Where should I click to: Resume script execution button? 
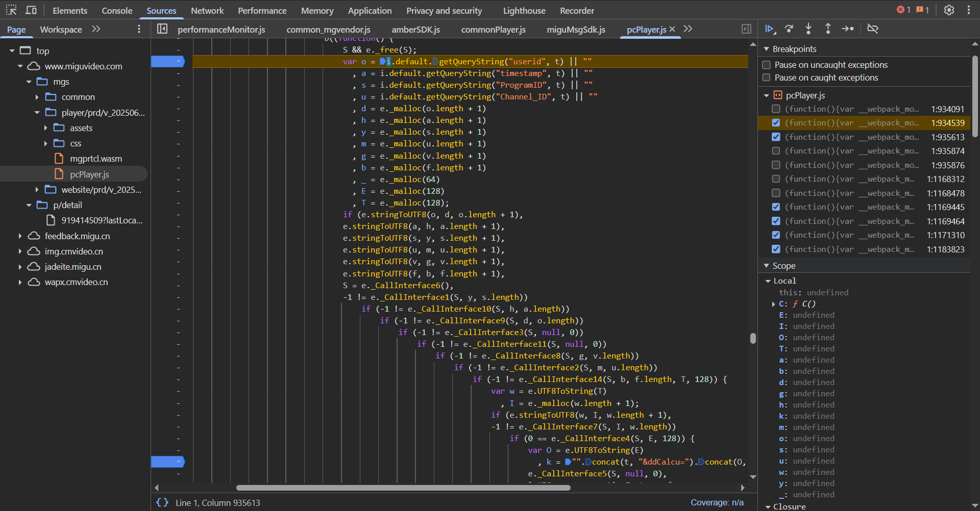[770, 29]
